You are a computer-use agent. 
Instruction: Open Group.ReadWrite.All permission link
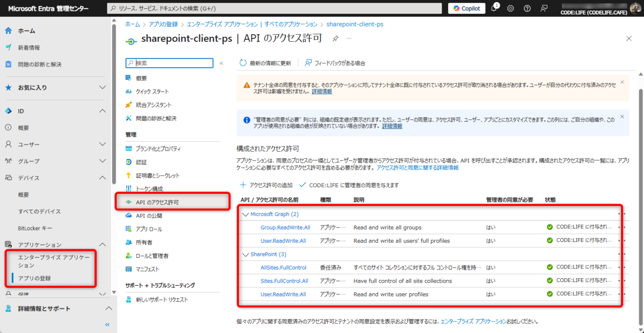(x=286, y=227)
